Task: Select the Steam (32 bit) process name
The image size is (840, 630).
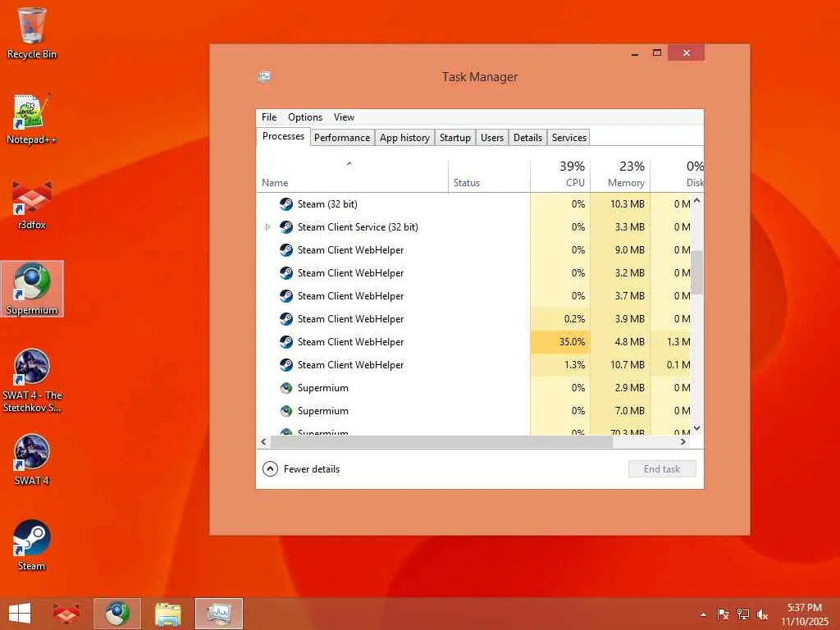Action: click(327, 204)
